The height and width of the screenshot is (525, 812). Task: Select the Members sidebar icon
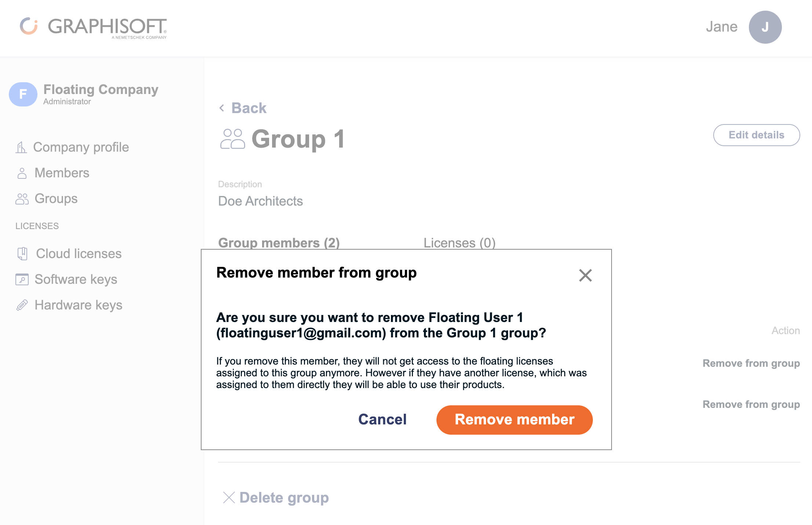pos(22,173)
